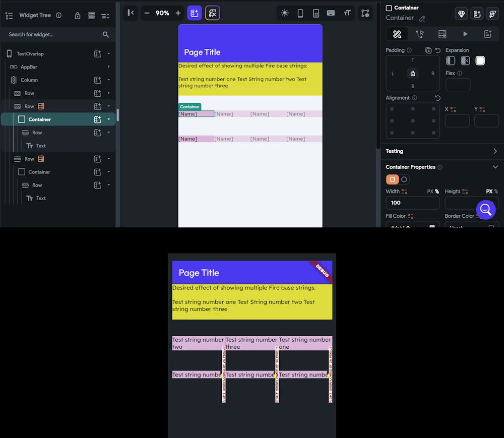Edit Container name with pencil icon

click(422, 19)
